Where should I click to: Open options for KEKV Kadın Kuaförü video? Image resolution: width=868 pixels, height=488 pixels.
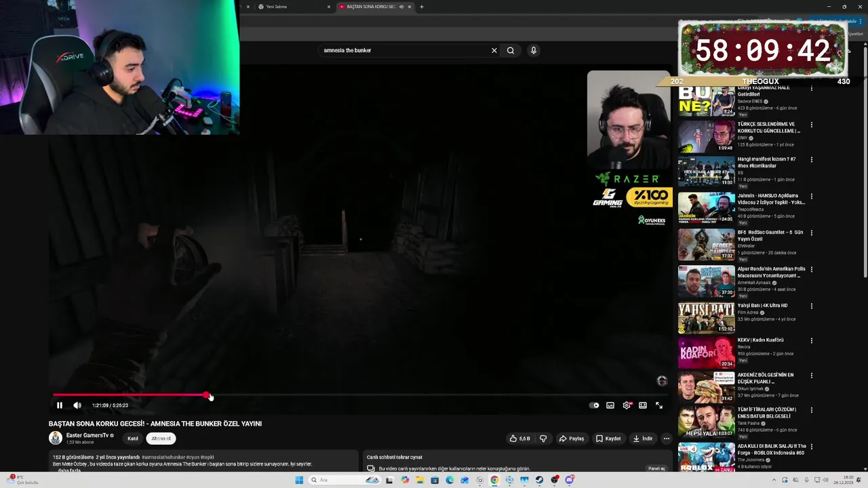click(x=811, y=341)
